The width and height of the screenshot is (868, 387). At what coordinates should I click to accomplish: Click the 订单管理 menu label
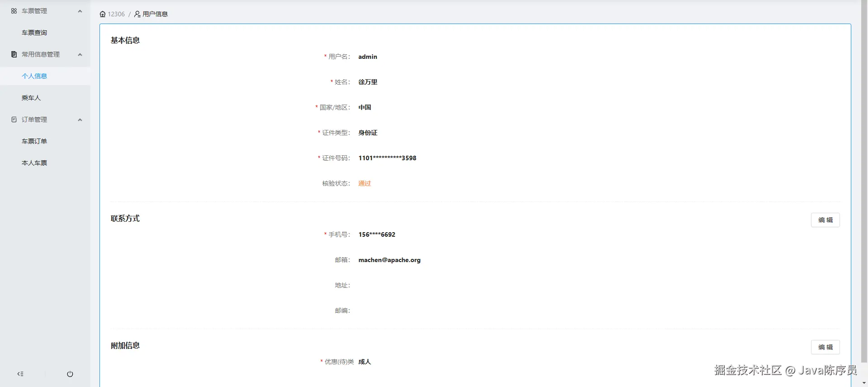coord(34,119)
